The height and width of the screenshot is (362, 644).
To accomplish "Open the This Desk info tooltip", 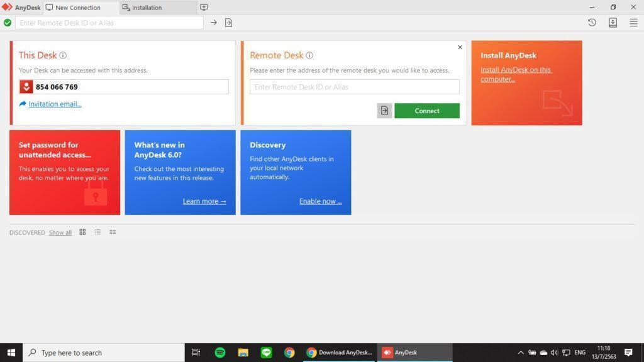I will click(63, 55).
